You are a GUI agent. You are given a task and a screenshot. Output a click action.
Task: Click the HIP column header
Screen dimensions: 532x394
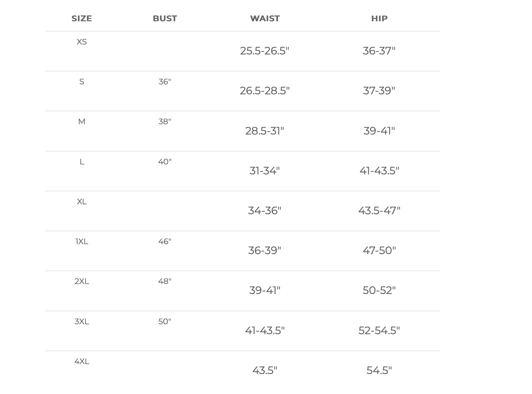coord(379,19)
